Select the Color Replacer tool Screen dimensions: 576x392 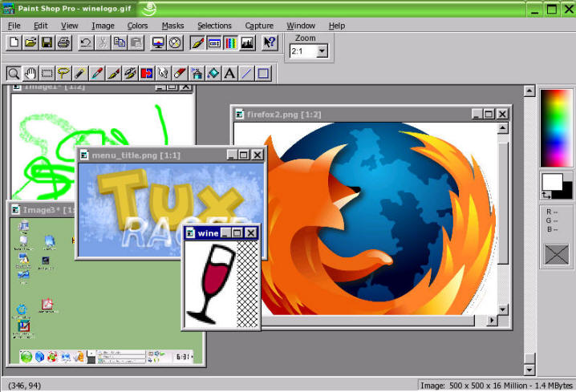(146, 74)
